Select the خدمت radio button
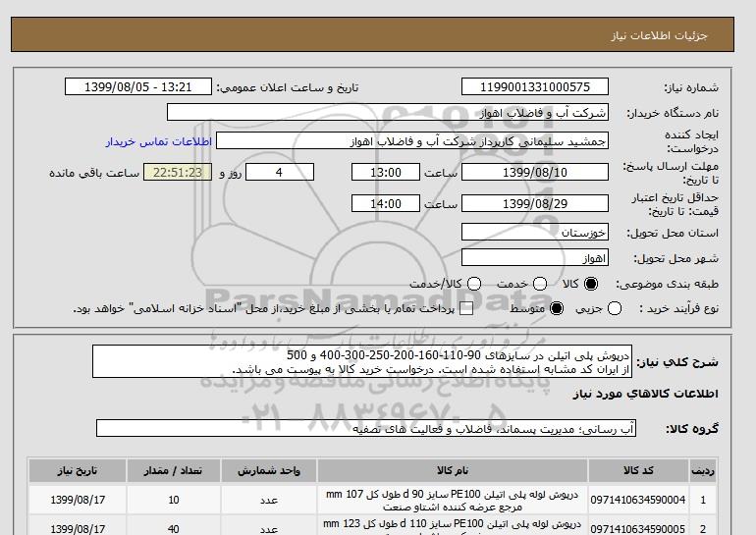Screen dimensions: 756x535 coord(540,284)
